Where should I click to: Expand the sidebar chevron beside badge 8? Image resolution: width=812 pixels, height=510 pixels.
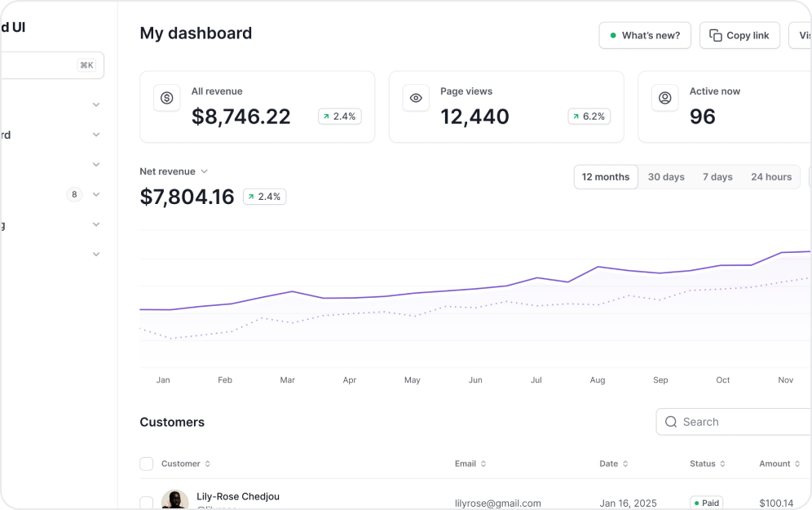pos(96,194)
